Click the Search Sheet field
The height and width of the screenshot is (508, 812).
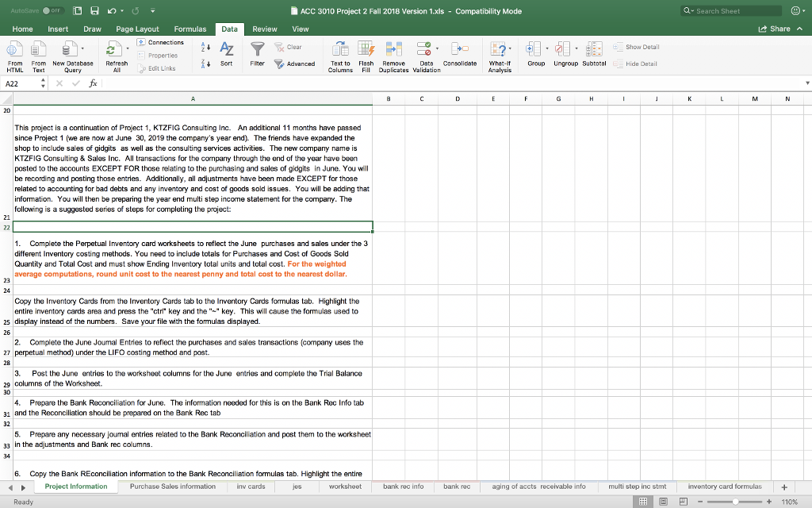(x=732, y=11)
